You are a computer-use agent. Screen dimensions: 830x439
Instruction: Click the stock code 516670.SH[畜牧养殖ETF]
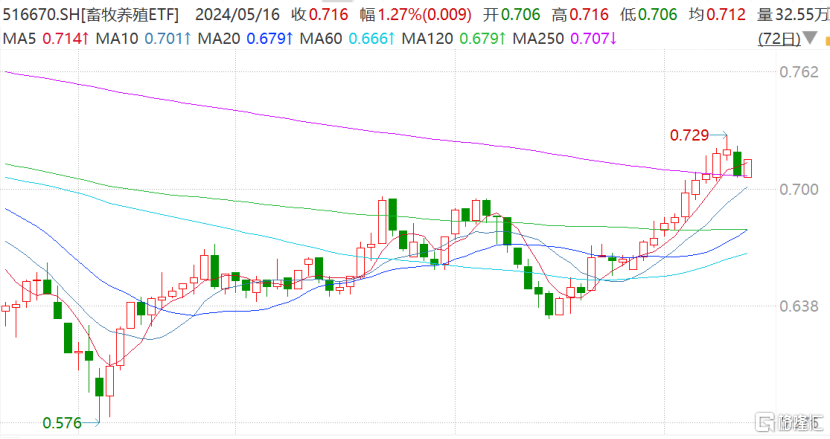point(91,14)
